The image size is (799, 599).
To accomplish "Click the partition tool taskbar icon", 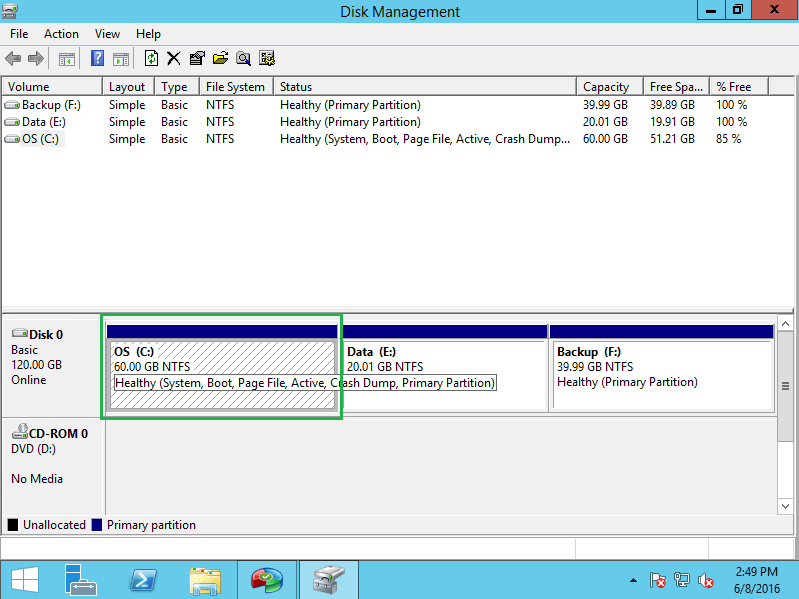I will coord(267,581).
